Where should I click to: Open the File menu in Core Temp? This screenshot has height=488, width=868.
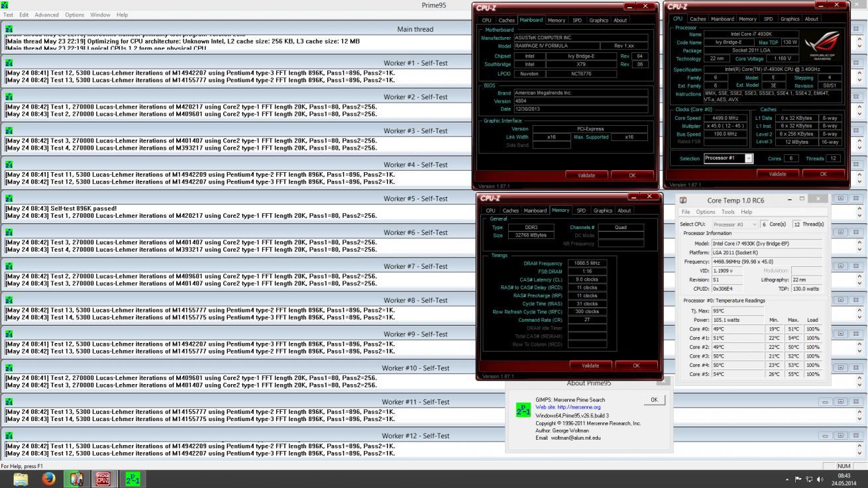686,212
